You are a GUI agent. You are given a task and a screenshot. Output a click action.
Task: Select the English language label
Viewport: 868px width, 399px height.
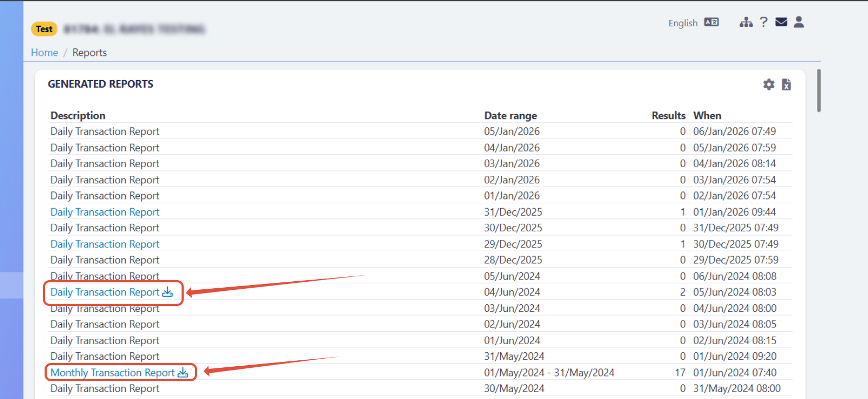[683, 23]
